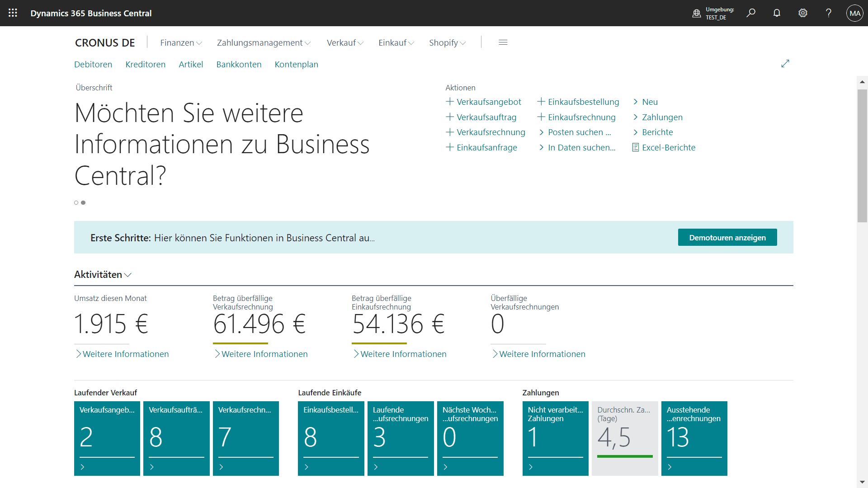Create new Einkaufsrechnung action
This screenshot has height=488, width=868.
576,117
